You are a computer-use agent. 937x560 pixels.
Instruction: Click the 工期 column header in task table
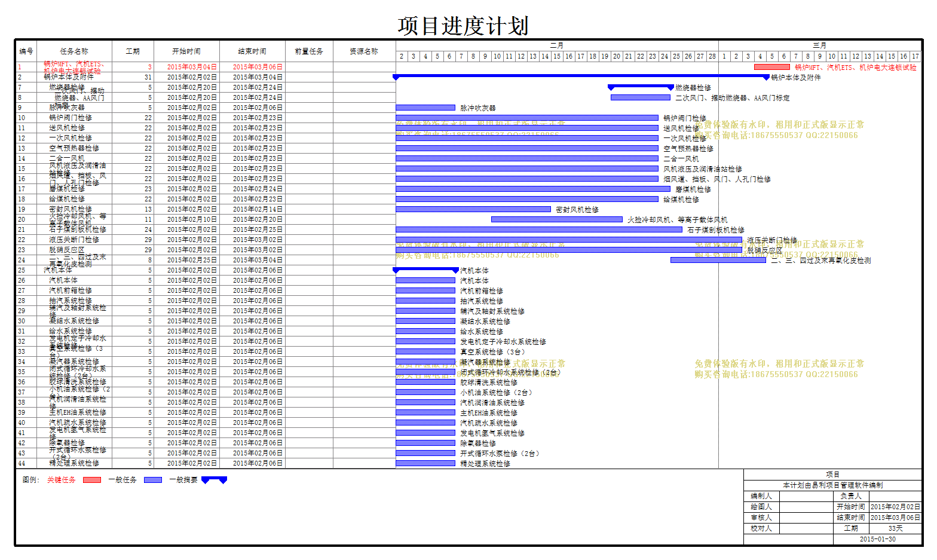[x=133, y=51]
